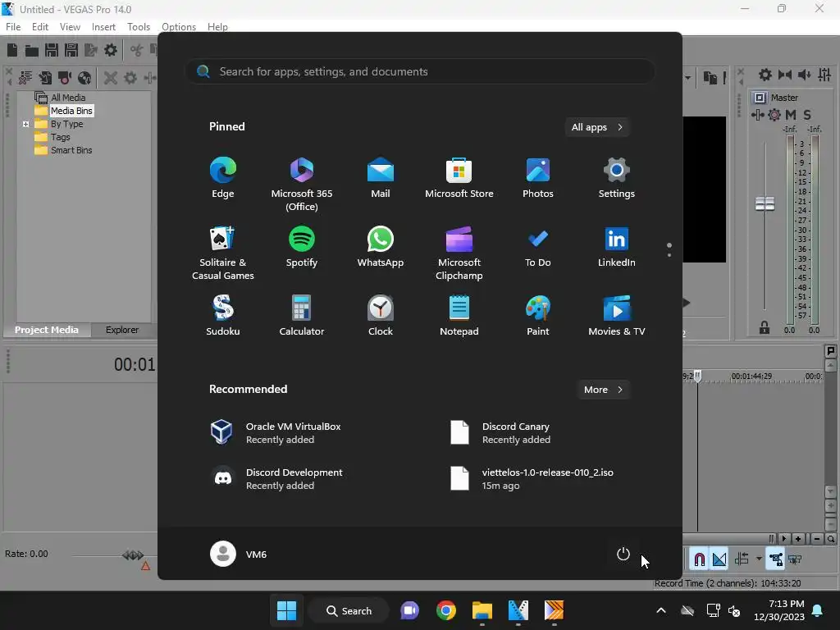Click Google Chrome on the taskbar
Viewport: 840px width, 630px height.
tap(445, 610)
